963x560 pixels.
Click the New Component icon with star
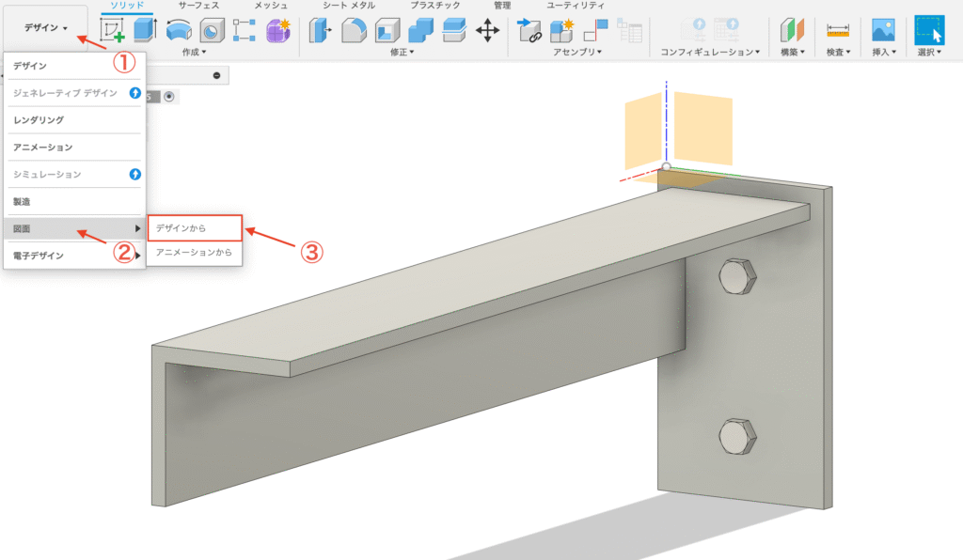pos(562,28)
